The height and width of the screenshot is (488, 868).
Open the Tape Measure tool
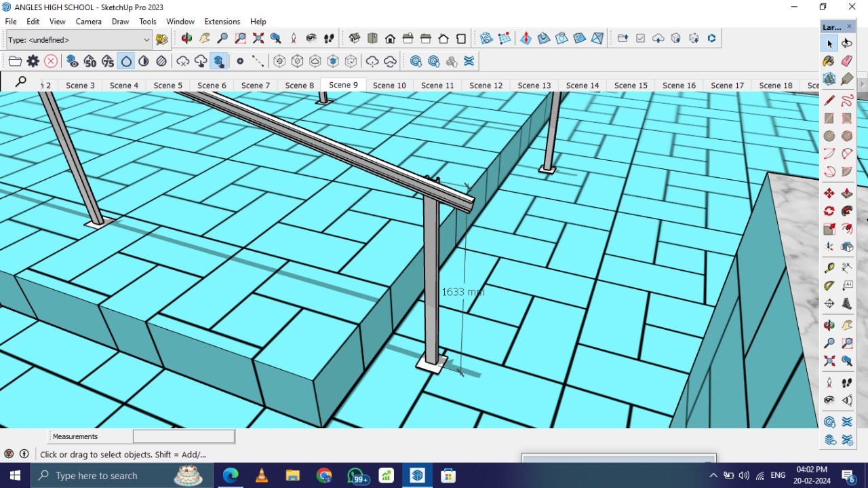[x=829, y=268]
